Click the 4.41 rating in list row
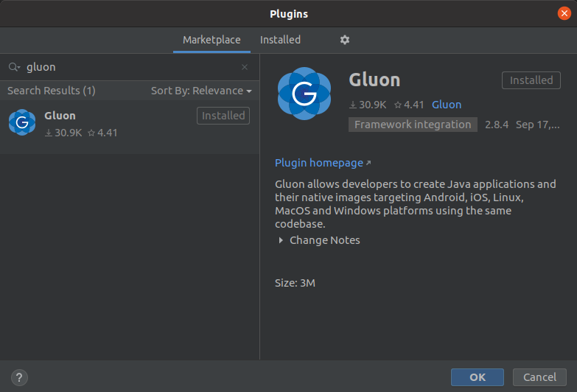577x392 pixels. (102, 133)
